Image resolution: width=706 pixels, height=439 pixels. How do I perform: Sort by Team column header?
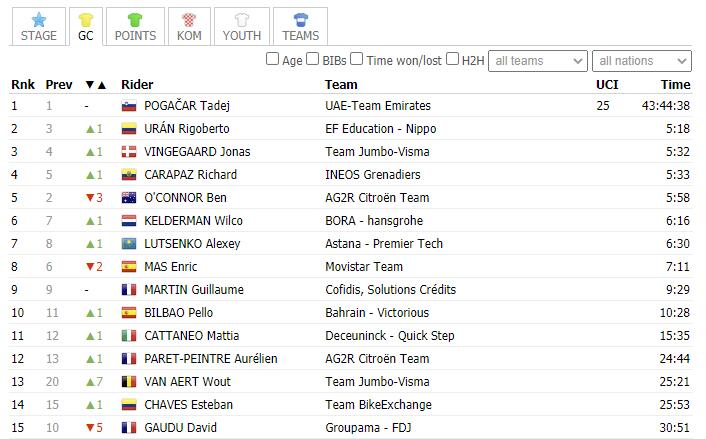pyautogui.click(x=341, y=85)
